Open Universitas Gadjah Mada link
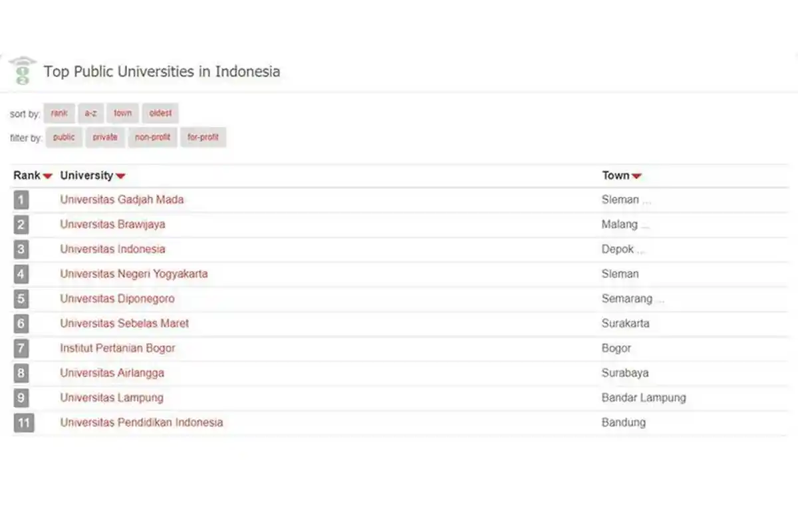Image resolution: width=798 pixels, height=532 pixels. click(x=122, y=199)
